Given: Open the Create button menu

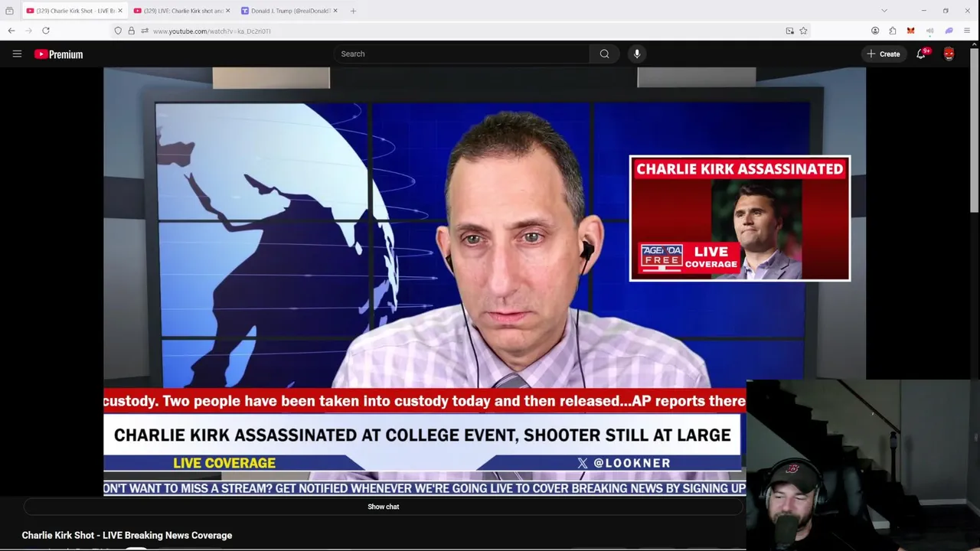Looking at the screenshot, I should pyautogui.click(x=883, y=54).
